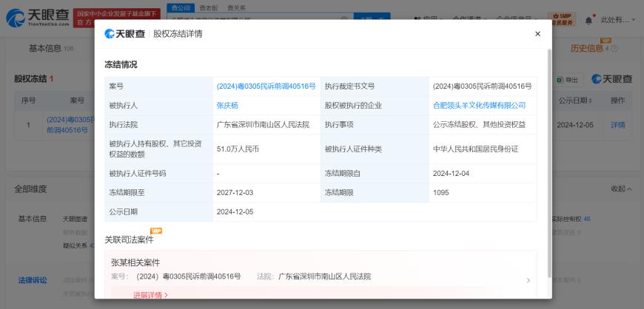Open the notification bell icon
This screenshot has width=644, height=309.
pyautogui.click(x=590, y=19)
